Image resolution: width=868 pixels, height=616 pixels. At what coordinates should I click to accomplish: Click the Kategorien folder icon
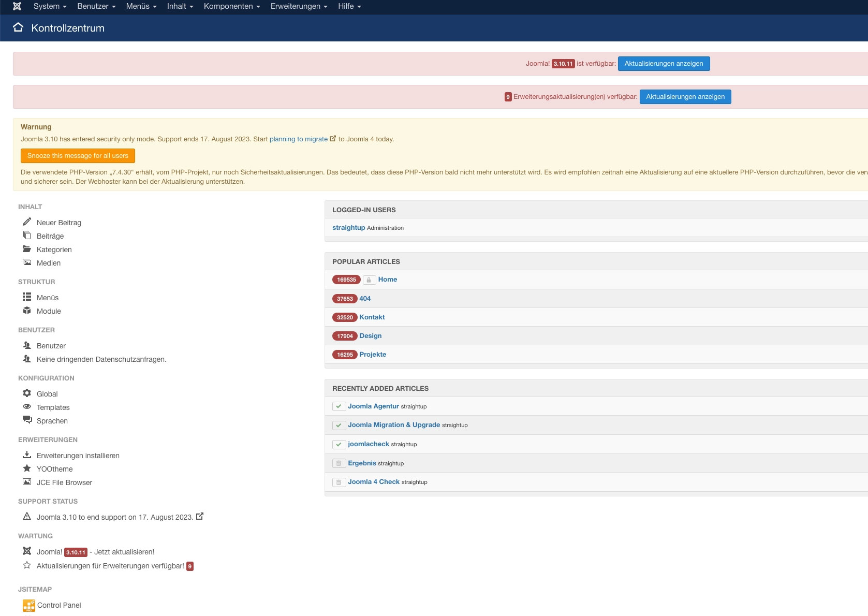[x=27, y=249]
